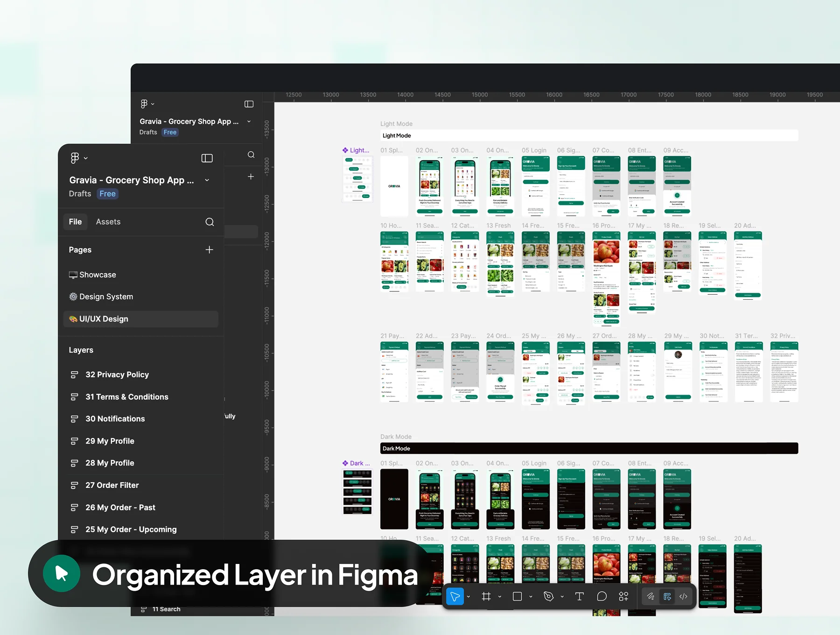Viewport: 840px width, 635px height.
Task: Select the Dark Mode 01 Splash frame thumbnail
Action: (x=394, y=499)
